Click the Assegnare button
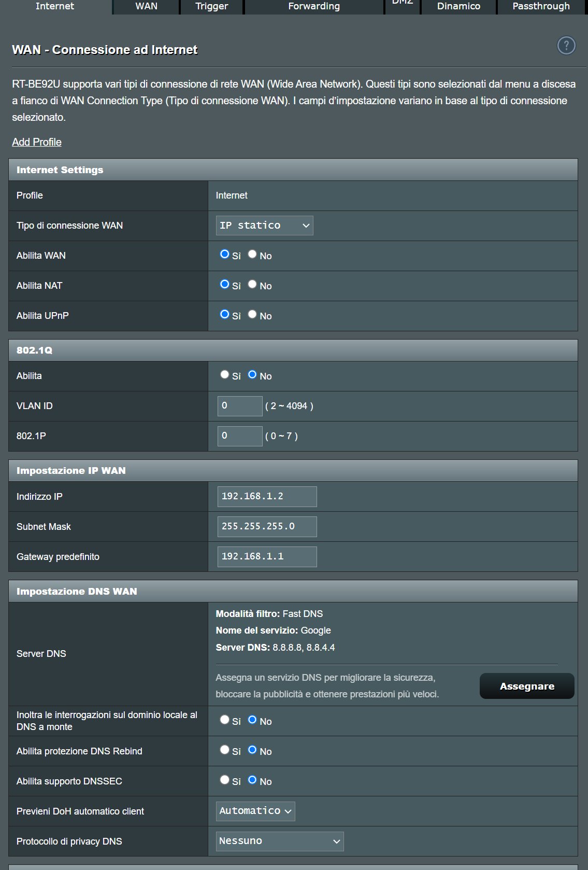This screenshot has width=588, height=870. [527, 686]
